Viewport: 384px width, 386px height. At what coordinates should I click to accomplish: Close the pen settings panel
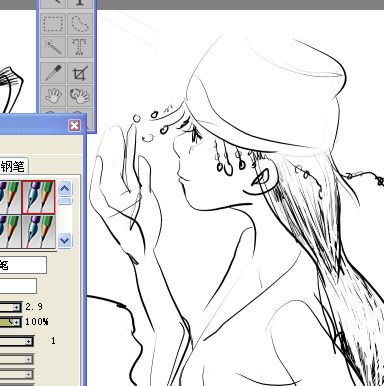click(74, 126)
